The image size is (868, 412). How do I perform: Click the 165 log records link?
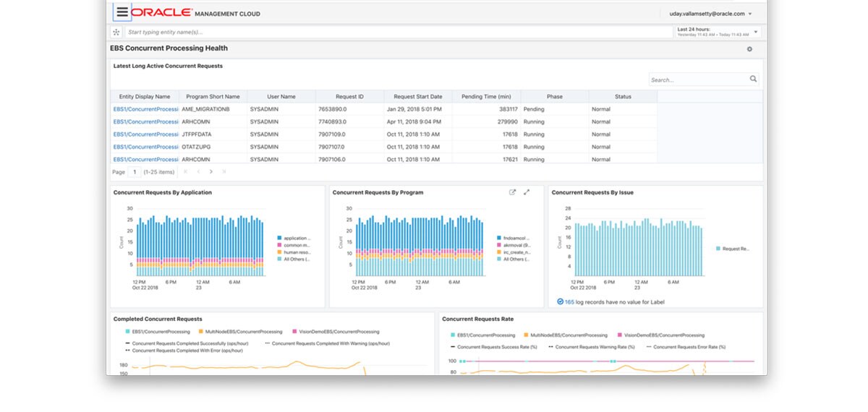tap(569, 301)
